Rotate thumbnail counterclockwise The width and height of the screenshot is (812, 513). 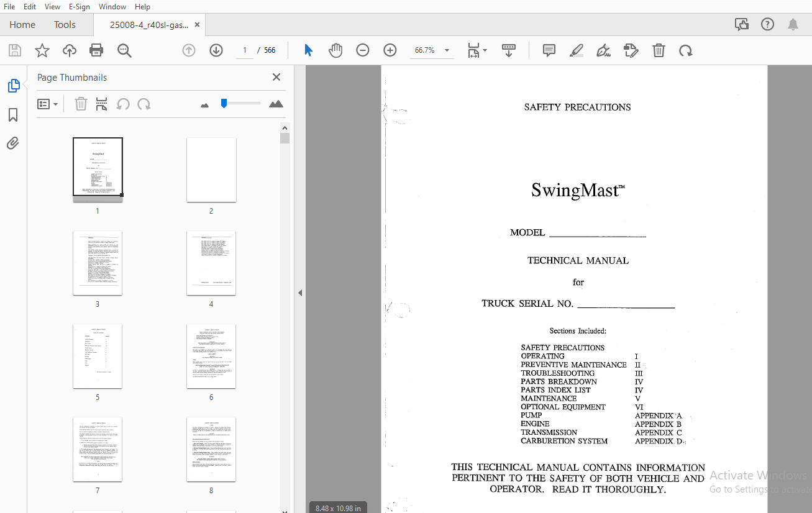(123, 104)
